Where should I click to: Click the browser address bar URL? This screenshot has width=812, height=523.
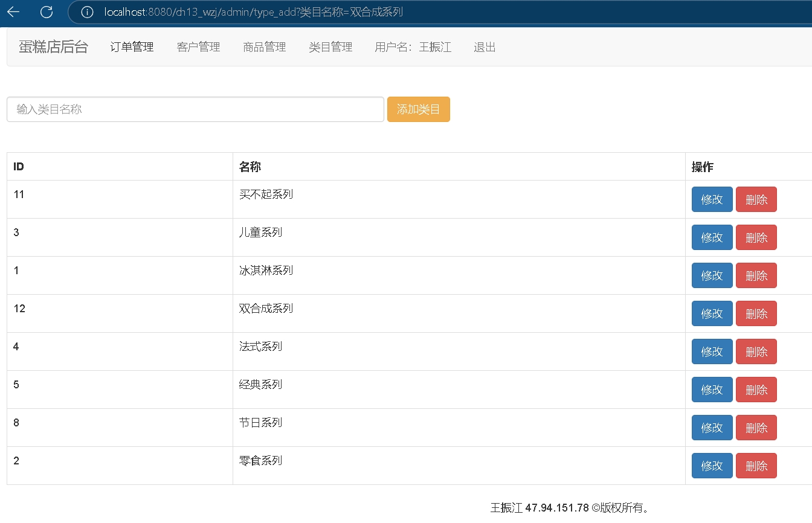point(254,12)
